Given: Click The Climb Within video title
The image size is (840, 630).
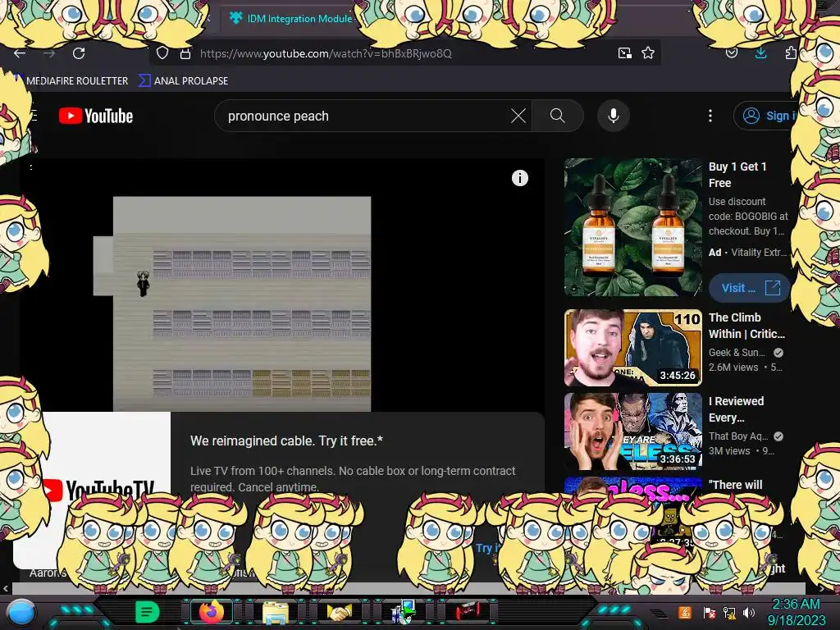Looking at the screenshot, I should [x=746, y=326].
